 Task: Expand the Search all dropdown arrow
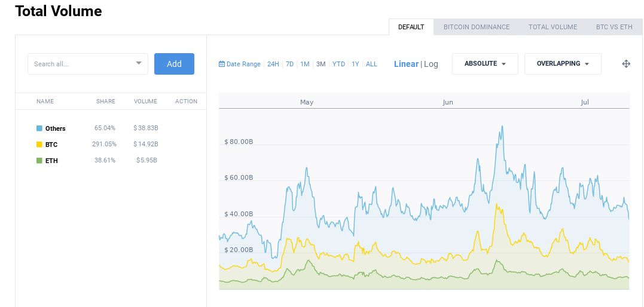pos(138,63)
